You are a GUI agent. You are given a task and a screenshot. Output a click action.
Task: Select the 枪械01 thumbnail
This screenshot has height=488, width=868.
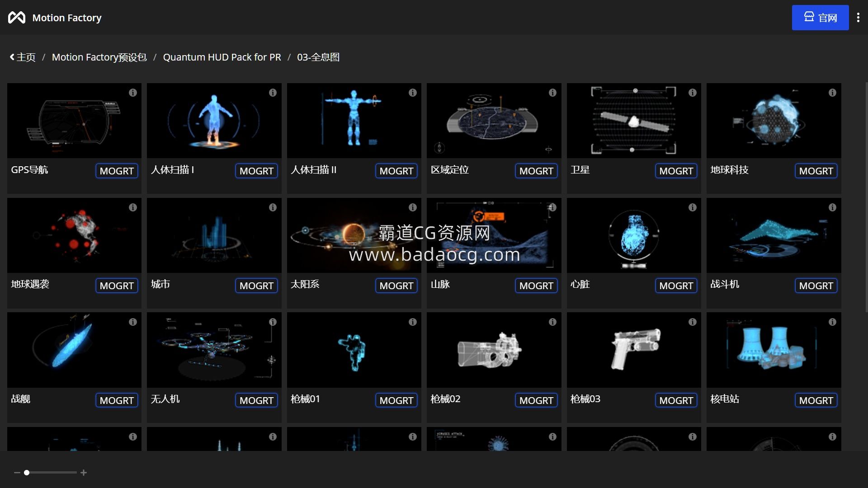click(354, 350)
